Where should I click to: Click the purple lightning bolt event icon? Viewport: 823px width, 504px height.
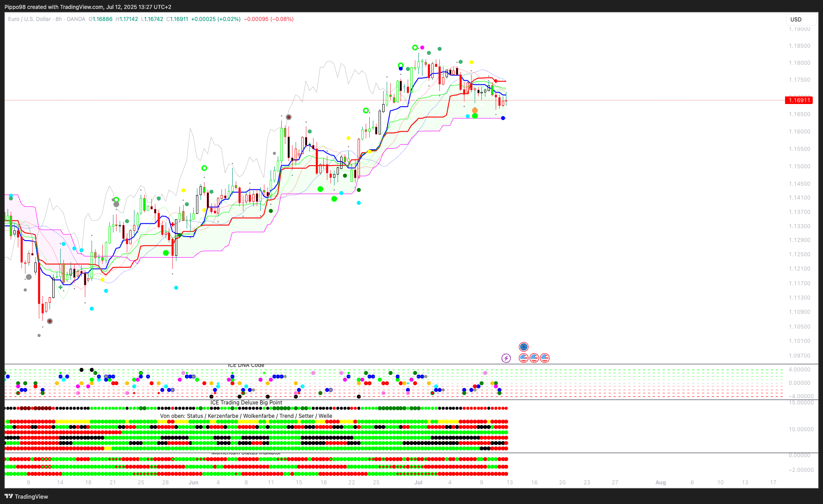[506, 358]
